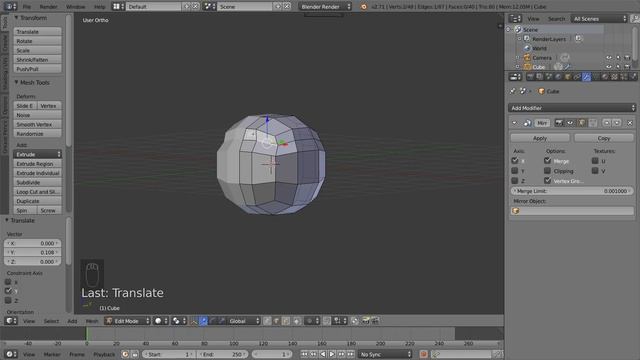
Task: Collapse the Mirror modifier panel arrow
Action: tap(514, 123)
